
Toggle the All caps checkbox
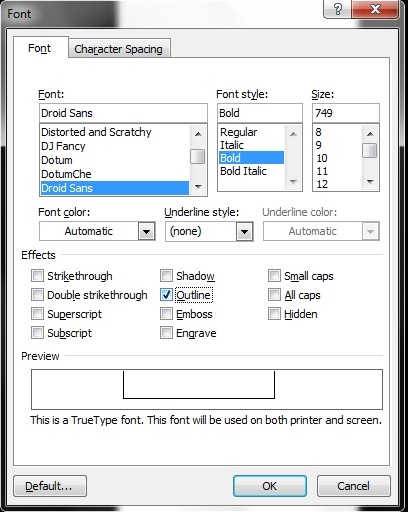tap(274, 295)
